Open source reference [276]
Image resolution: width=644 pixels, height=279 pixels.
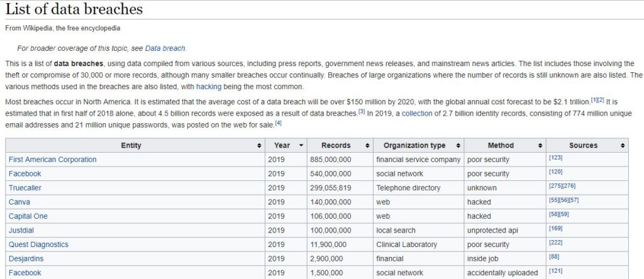click(569, 186)
